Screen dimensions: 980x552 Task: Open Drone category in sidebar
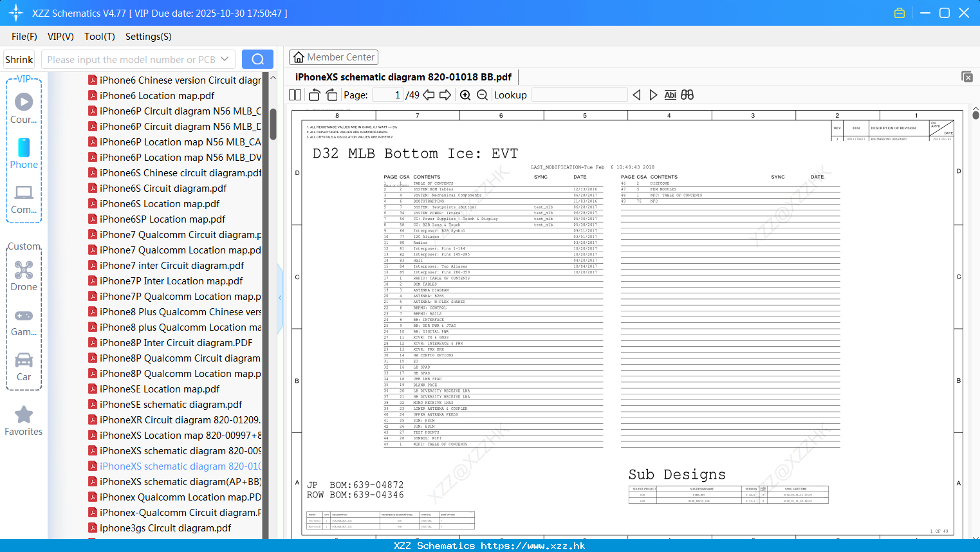24,276
